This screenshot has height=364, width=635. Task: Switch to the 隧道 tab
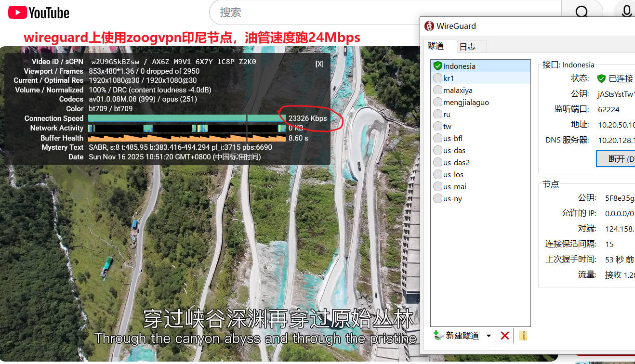tap(436, 46)
